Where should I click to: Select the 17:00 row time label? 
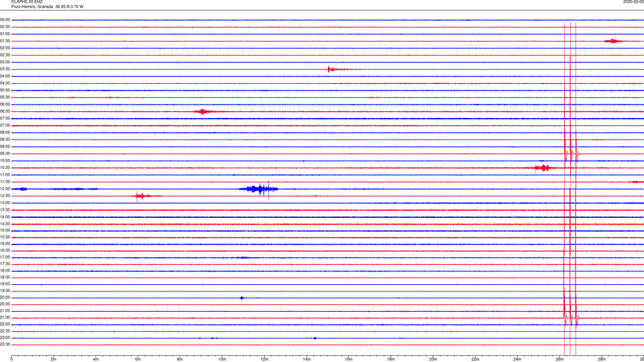(5, 257)
